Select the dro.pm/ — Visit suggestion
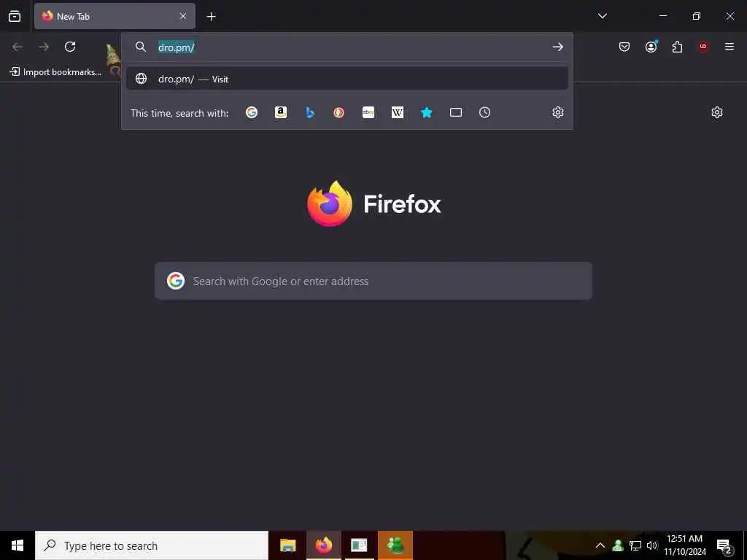Screen dimensions: 747x560 (347, 79)
